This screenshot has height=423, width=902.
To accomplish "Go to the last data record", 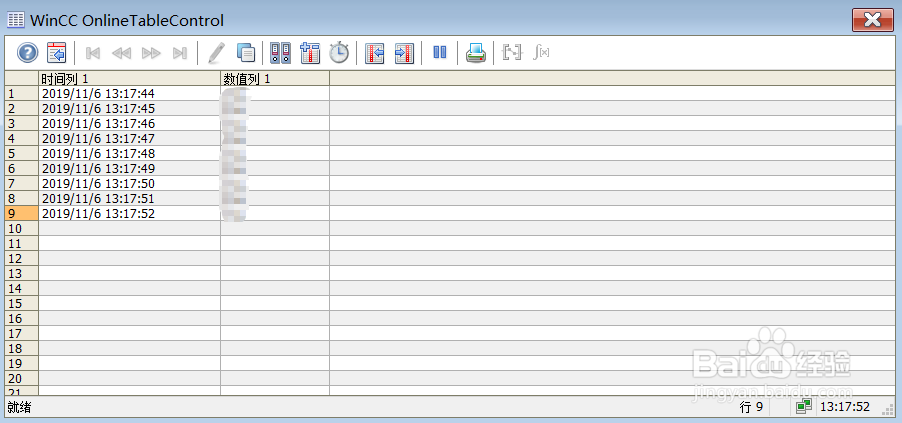I will tap(180, 53).
